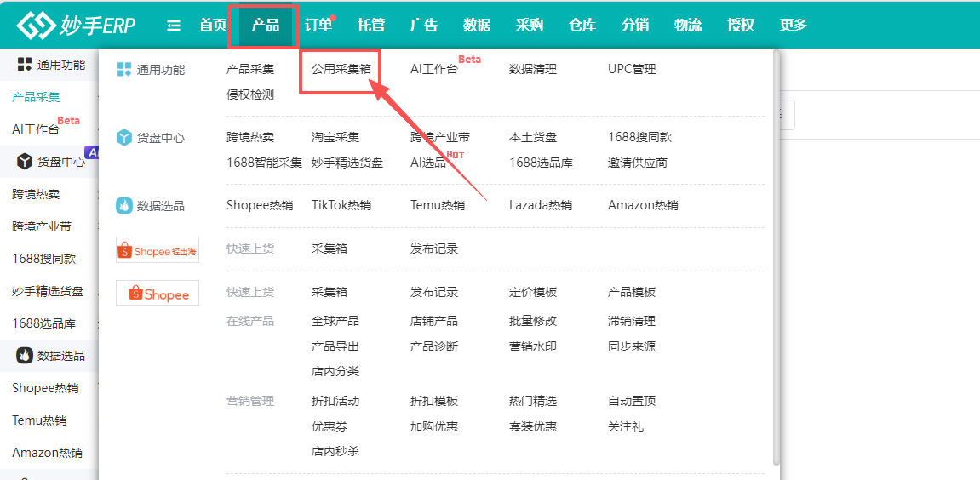Open 数据清理 link
This screenshot has width=980, height=480.
coord(533,70)
